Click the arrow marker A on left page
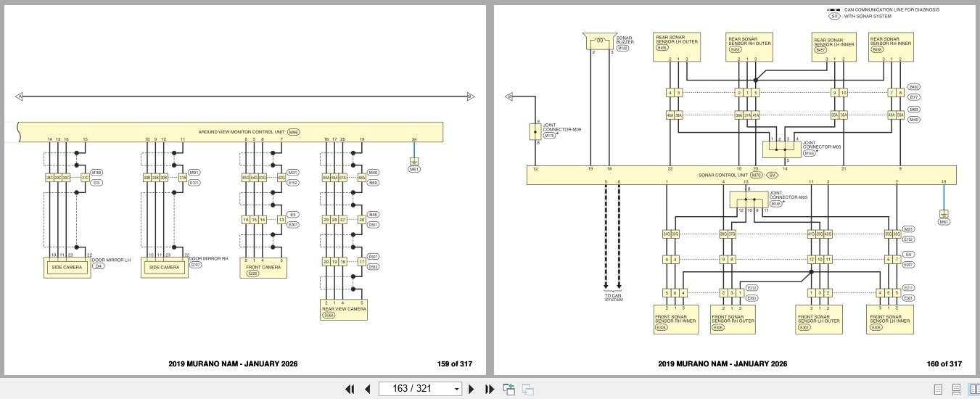 [20, 96]
